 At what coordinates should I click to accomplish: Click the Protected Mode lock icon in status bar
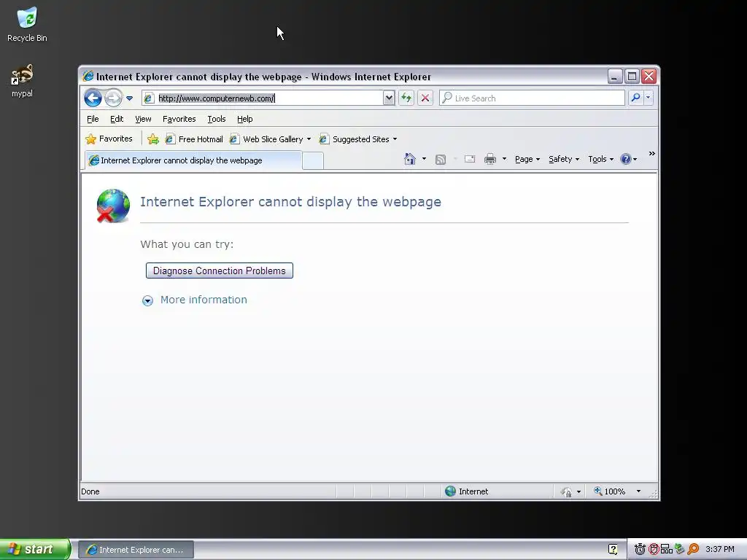(566, 492)
